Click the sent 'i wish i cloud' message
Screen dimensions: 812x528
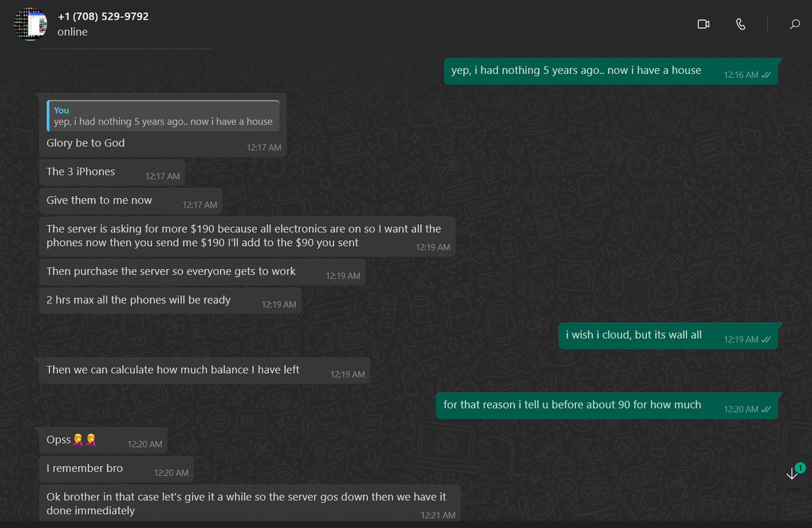(x=668, y=335)
